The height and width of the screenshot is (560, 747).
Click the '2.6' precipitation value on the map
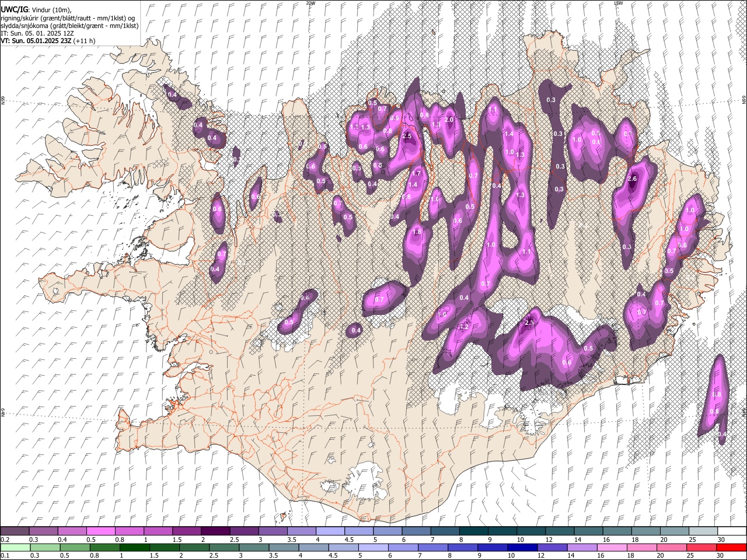tap(632, 179)
